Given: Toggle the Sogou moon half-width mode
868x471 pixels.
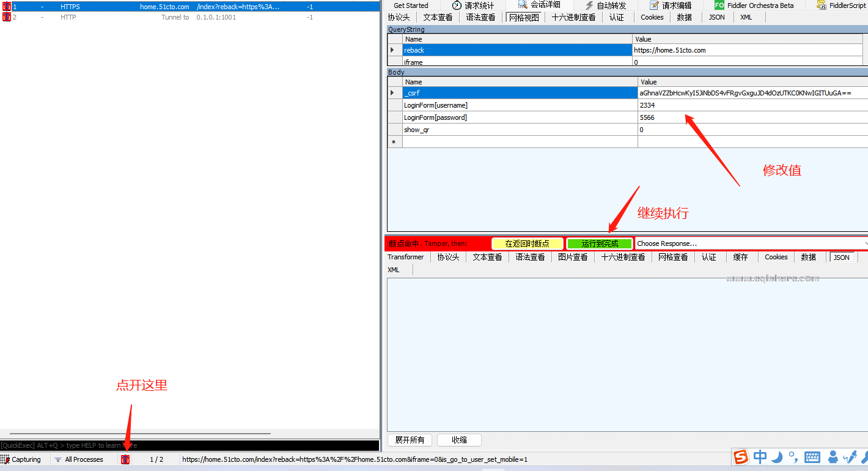Looking at the screenshot, I should coord(776,457).
